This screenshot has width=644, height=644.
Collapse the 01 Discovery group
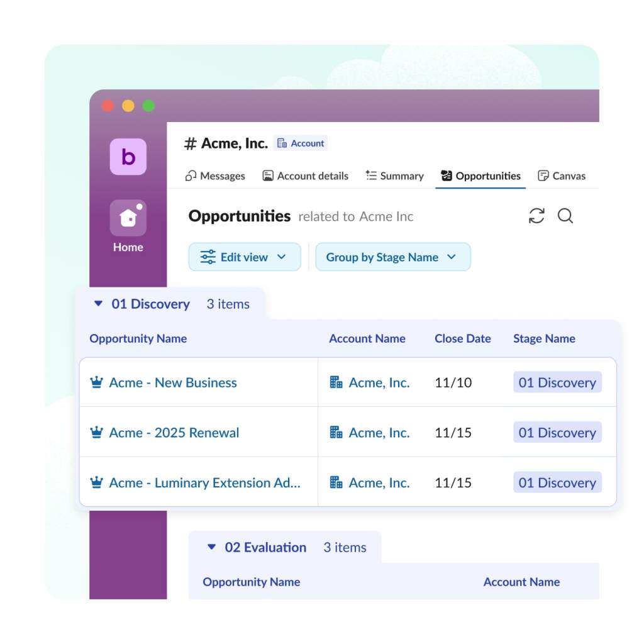pos(99,304)
